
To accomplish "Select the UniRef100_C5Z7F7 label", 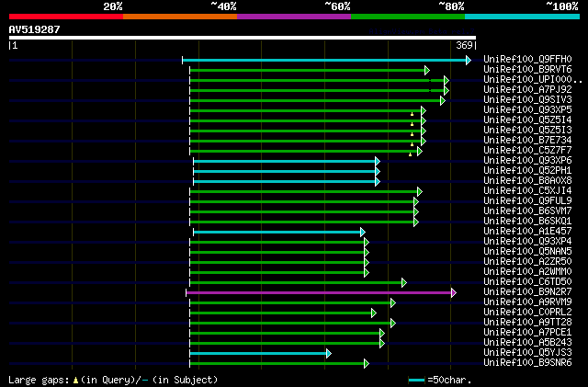I will click(x=527, y=151).
